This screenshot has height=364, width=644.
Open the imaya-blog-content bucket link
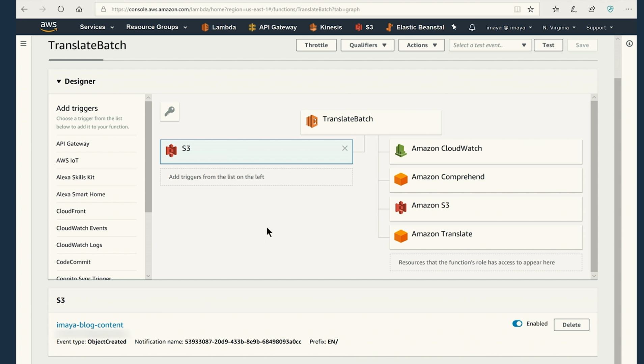pos(90,325)
